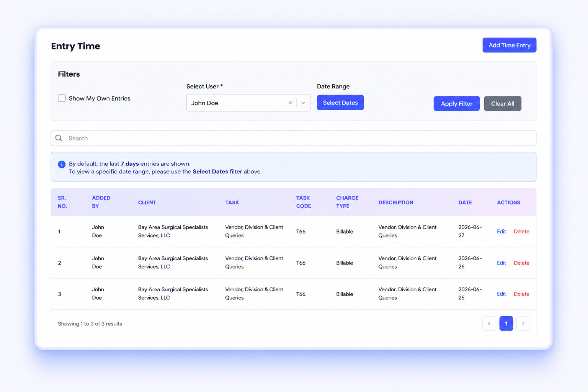Viewport: 588px width, 392px height.
Task: Delete the entry dated 2026-06-25
Action: point(521,294)
